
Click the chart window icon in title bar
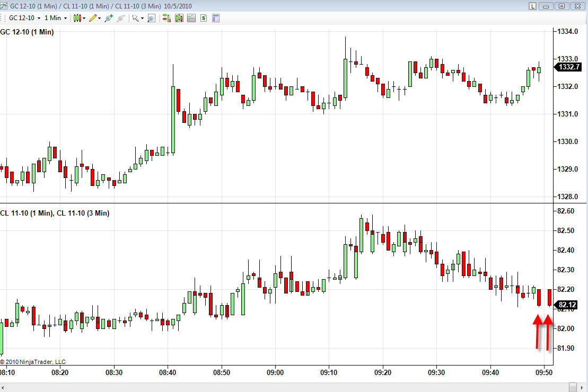coord(4,6)
